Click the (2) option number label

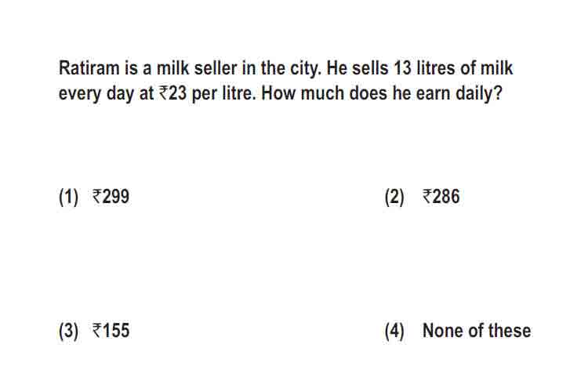pyautogui.click(x=394, y=198)
